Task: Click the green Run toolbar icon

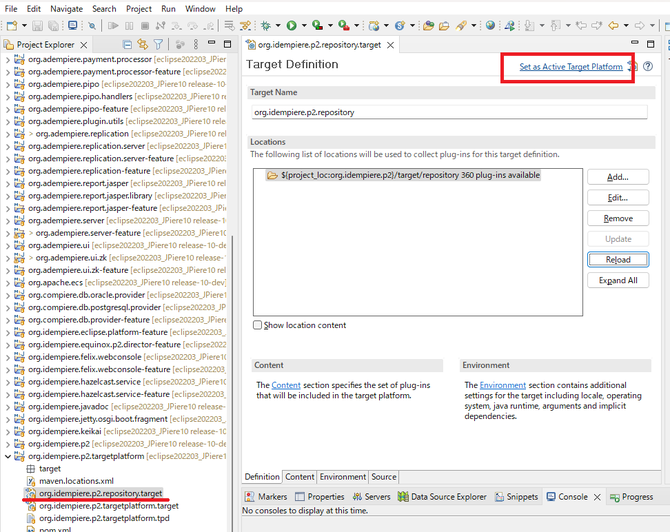Action: coord(292,25)
